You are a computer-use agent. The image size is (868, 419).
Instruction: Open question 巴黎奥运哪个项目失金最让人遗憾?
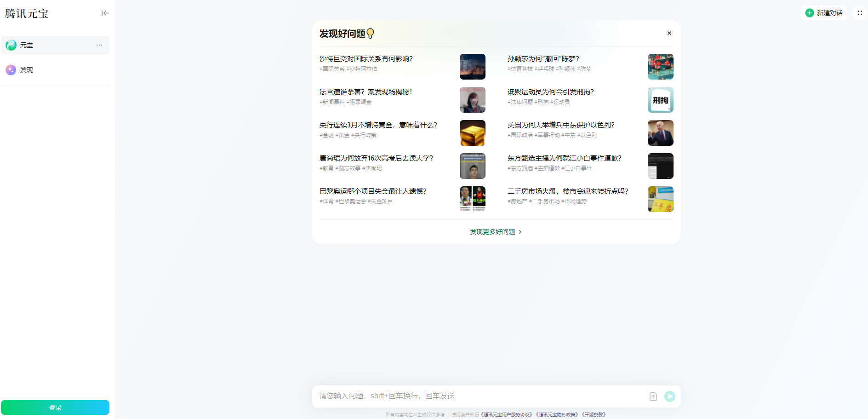tap(373, 191)
